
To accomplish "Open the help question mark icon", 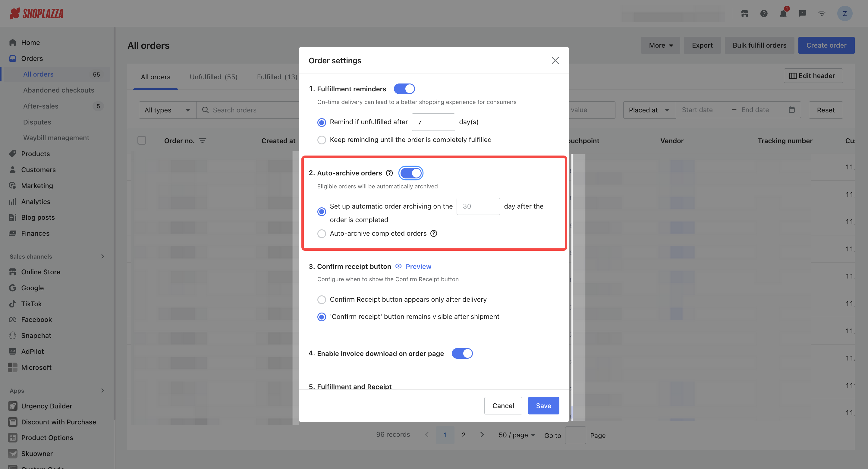I will pyautogui.click(x=763, y=14).
